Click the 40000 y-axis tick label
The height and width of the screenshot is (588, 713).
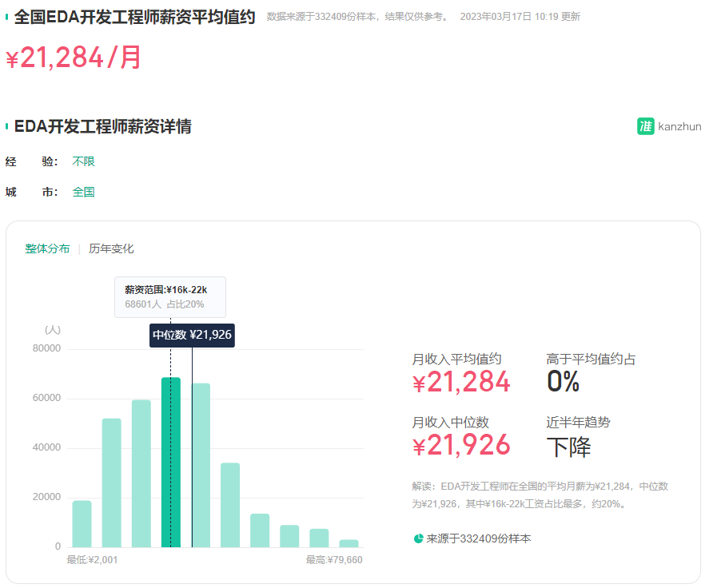(46, 447)
